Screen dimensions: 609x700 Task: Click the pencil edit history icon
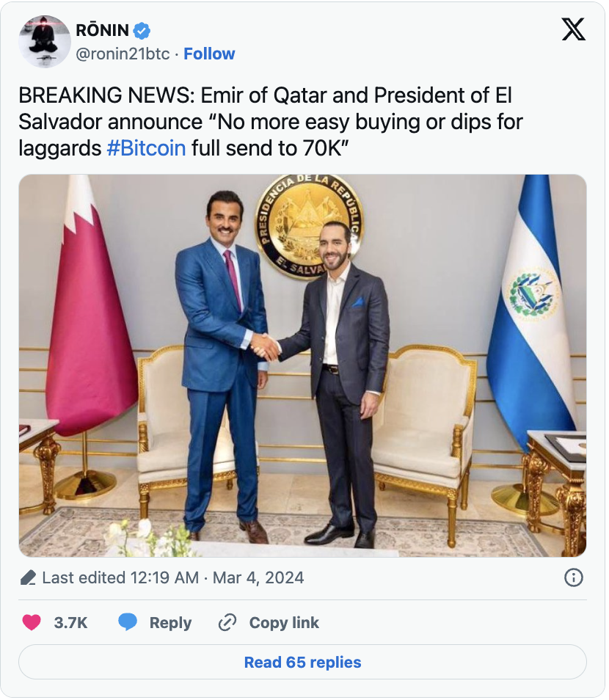[28, 578]
